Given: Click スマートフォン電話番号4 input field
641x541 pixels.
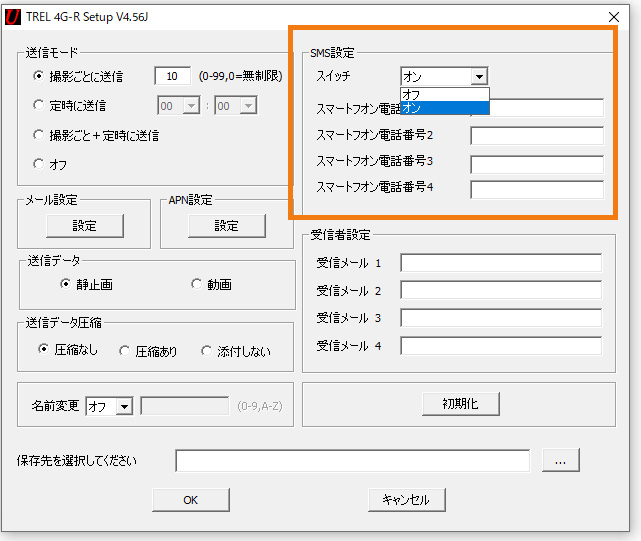Looking at the screenshot, I should pos(537,190).
